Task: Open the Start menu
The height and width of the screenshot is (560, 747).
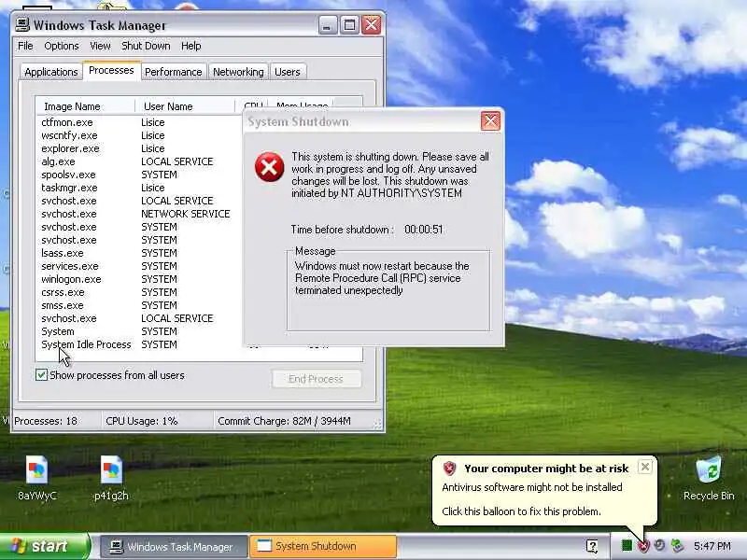Action: (44, 546)
